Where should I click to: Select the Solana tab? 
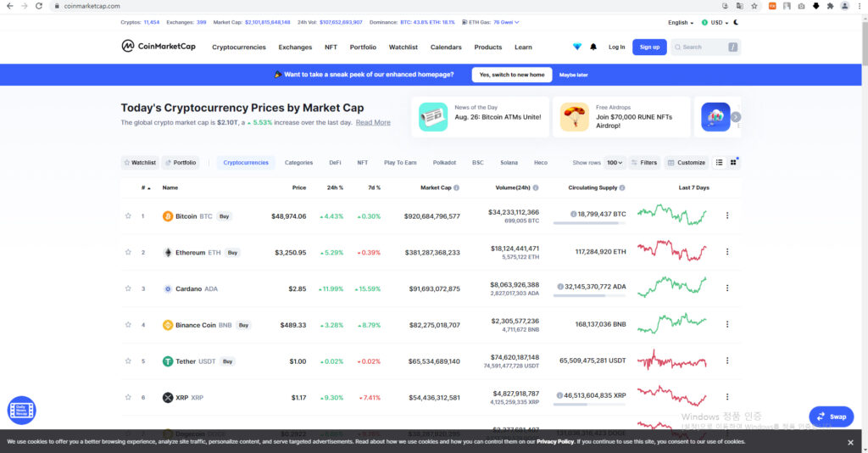coord(509,163)
